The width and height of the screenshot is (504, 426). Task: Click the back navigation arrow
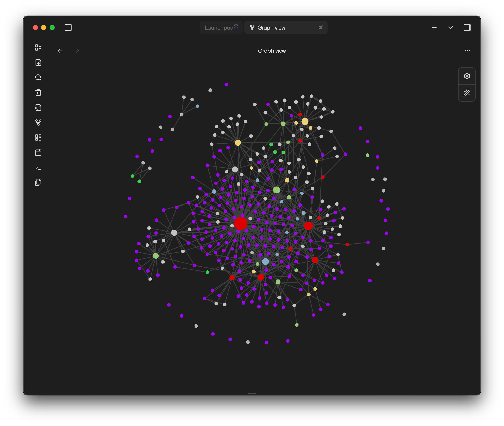pyautogui.click(x=60, y=51)
